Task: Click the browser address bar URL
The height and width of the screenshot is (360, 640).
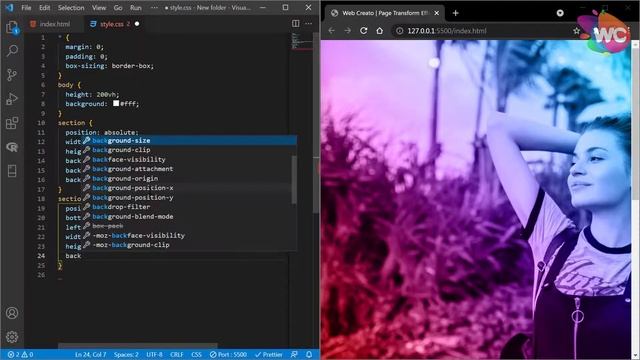Action: pyautogui.click(x=447, y=31)
